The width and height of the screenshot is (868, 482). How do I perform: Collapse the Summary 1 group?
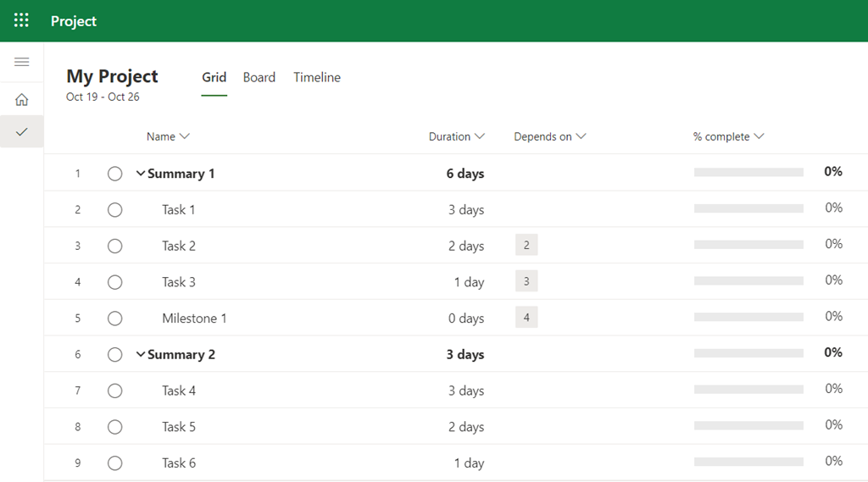141,174
